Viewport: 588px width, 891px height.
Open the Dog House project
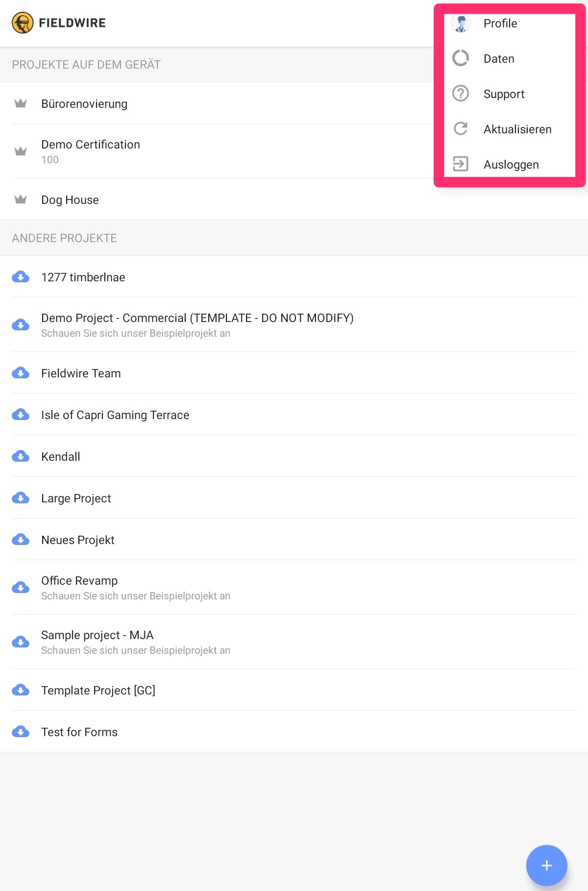pyautogui.click(x=294, y=199)
